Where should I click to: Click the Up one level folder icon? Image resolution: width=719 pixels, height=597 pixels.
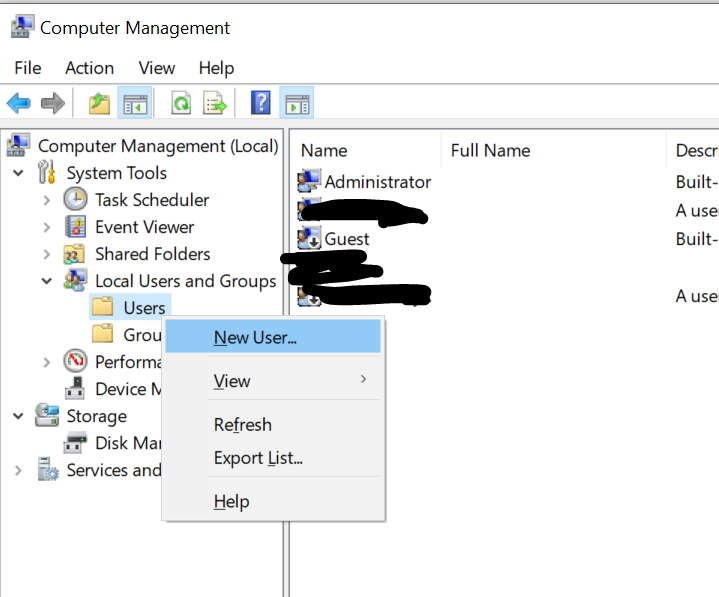[99, 103]
